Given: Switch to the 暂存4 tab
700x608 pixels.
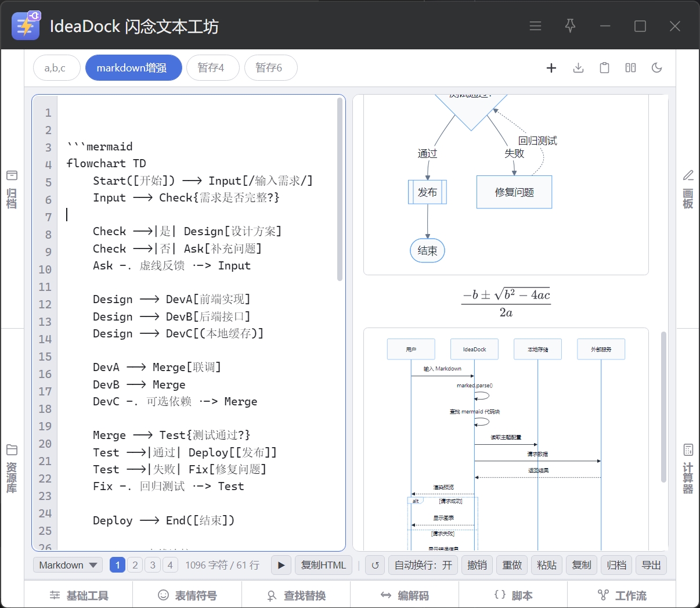Looking at the screenshot, I should pyautogui.click(x=212, y=68).
